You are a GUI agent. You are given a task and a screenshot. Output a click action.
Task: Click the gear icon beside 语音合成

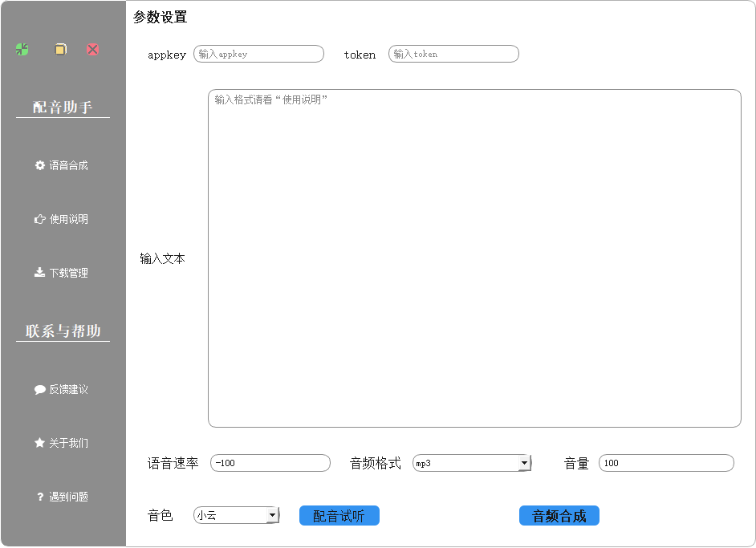[40, 165]
